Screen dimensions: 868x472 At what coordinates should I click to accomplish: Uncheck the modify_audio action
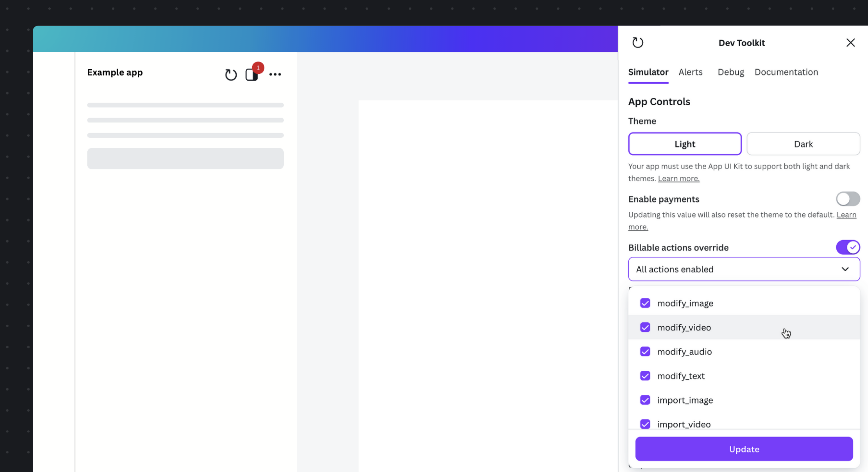[x=645, y=351]
